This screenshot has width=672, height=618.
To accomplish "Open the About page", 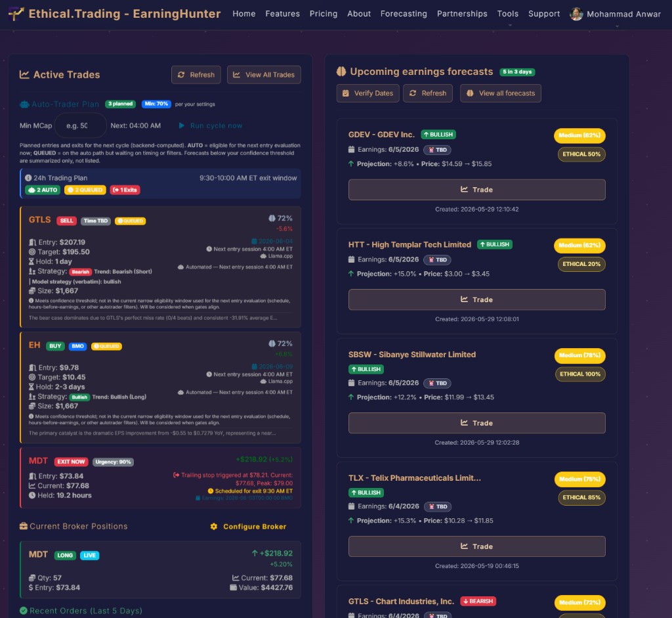I will (359, 14).
